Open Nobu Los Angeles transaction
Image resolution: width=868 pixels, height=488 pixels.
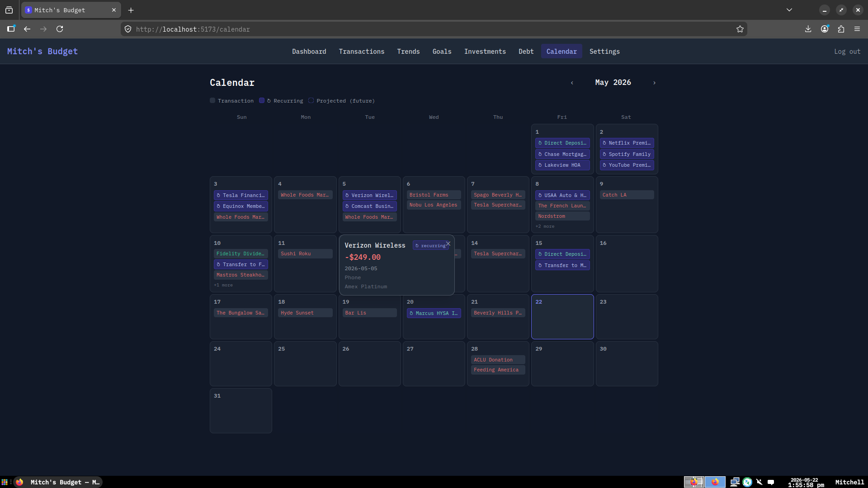point(434,205)
